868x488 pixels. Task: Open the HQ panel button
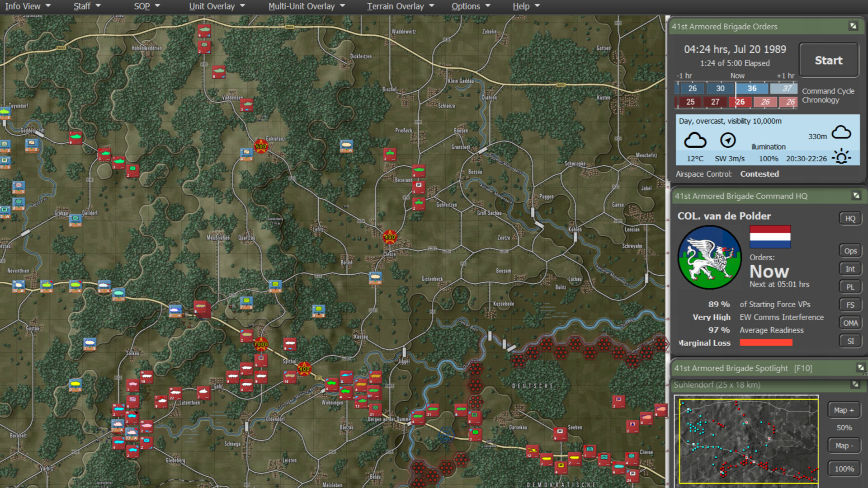[x=850, y=219]
